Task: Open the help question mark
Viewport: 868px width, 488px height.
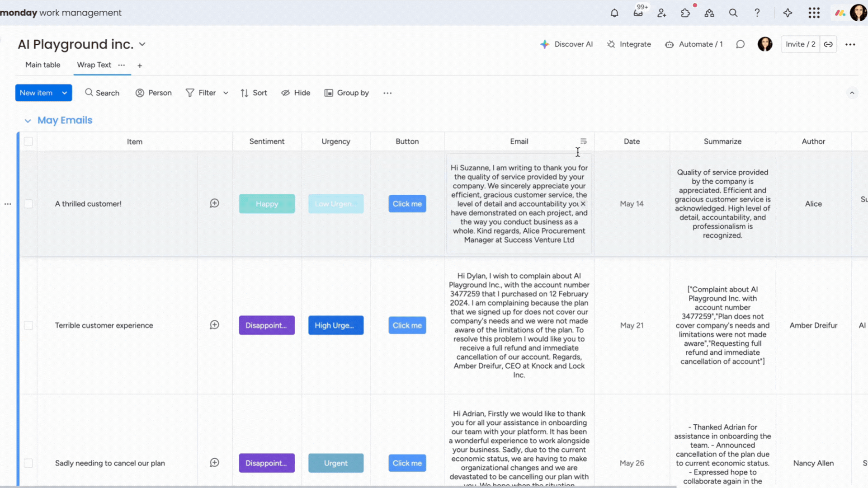Action: point(757,13)
